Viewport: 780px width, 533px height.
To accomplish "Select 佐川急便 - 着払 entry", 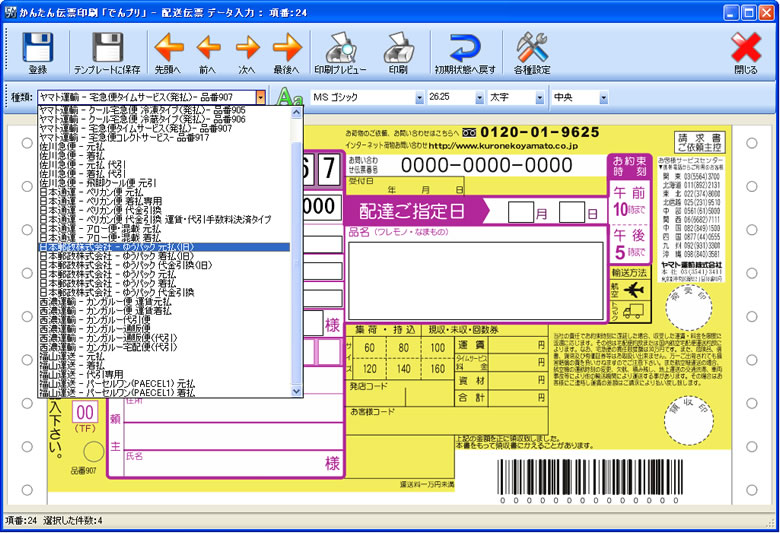I will point(164,156).
